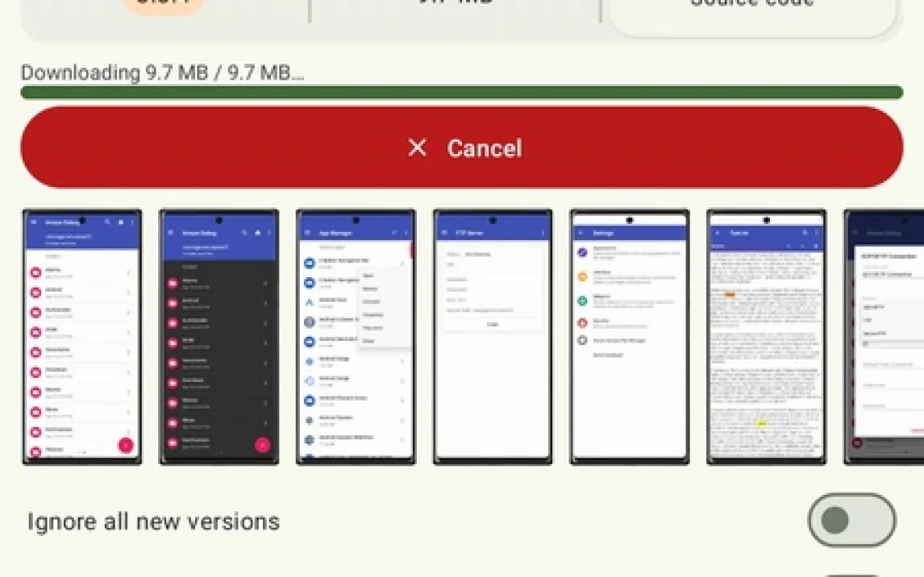The height and width of the screenshot is (577, 924).
Task: View the FTP Server screenshot
Action: [493, 337]
